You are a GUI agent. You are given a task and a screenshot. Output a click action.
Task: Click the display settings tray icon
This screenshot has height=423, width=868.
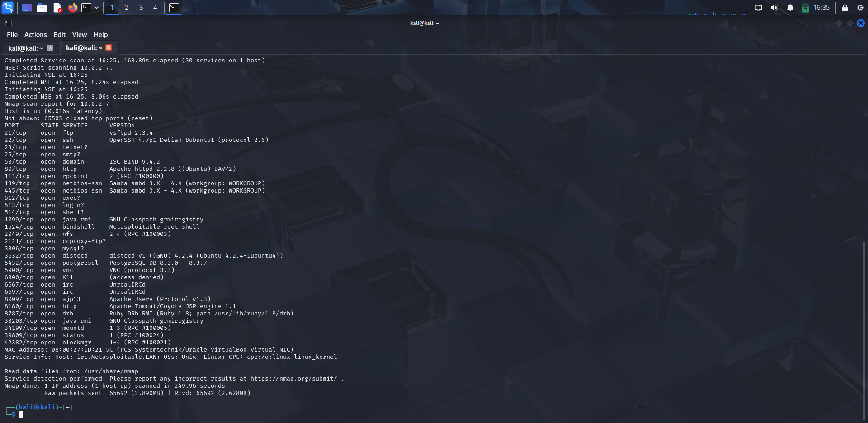759,8
